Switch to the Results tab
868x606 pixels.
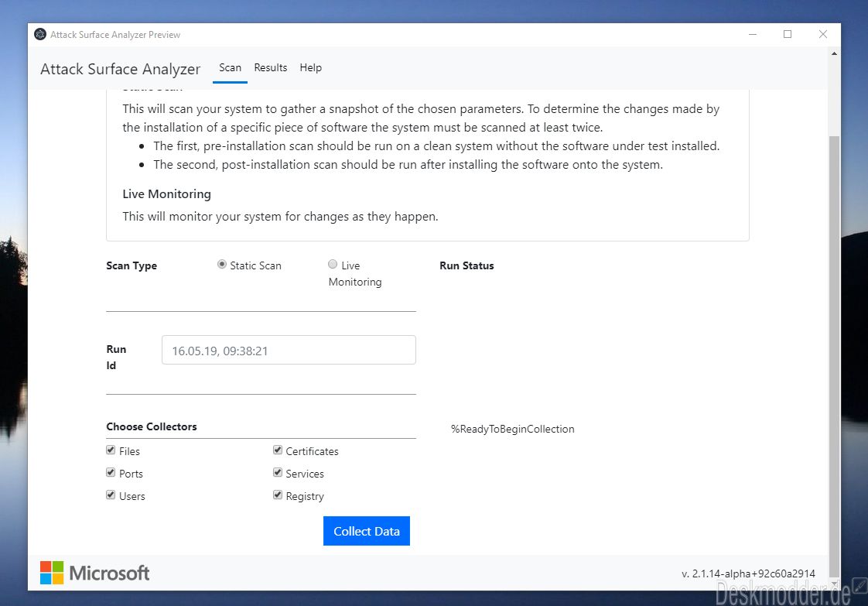(x=271, y=67)
